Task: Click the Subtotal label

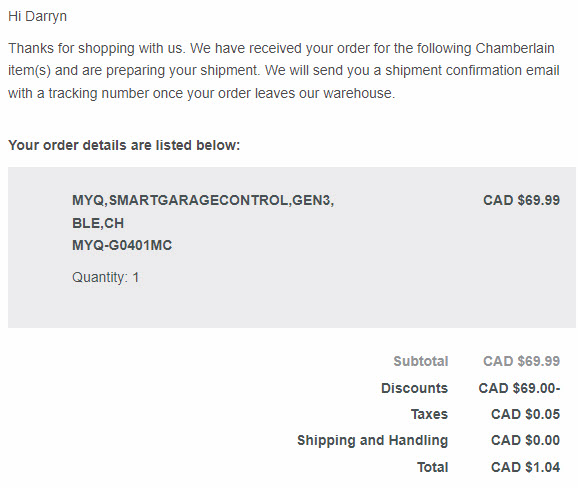Action: [x=421, y=361]
